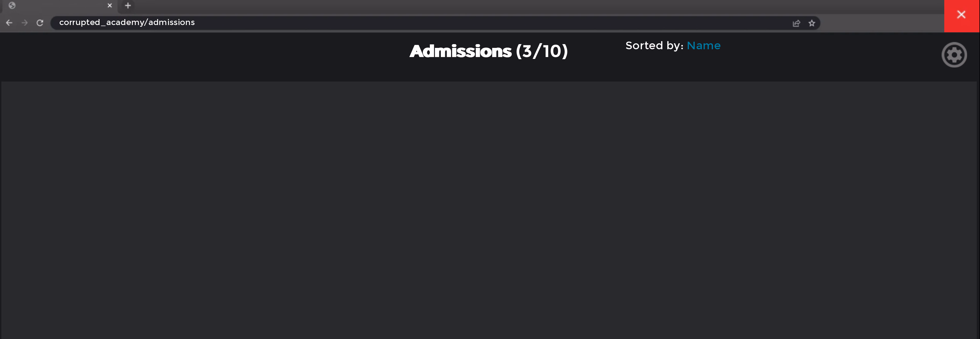Open a new tab with the plus icon

[x=128, y=6]
